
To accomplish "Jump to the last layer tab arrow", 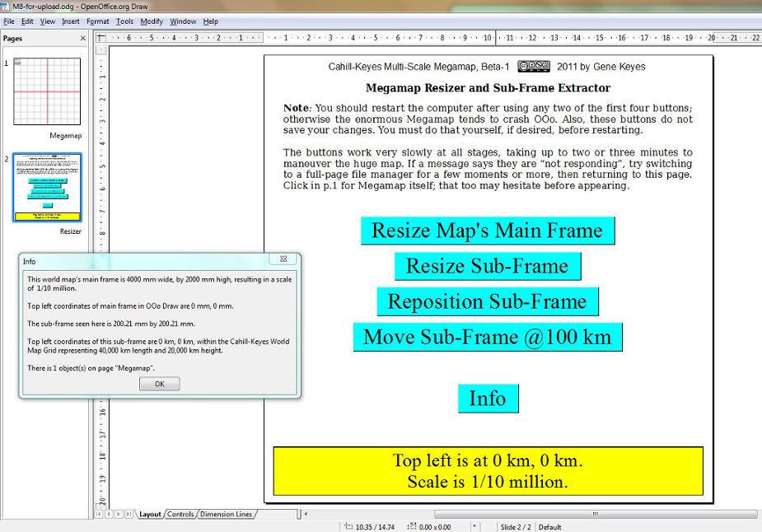I will point(129,514).
